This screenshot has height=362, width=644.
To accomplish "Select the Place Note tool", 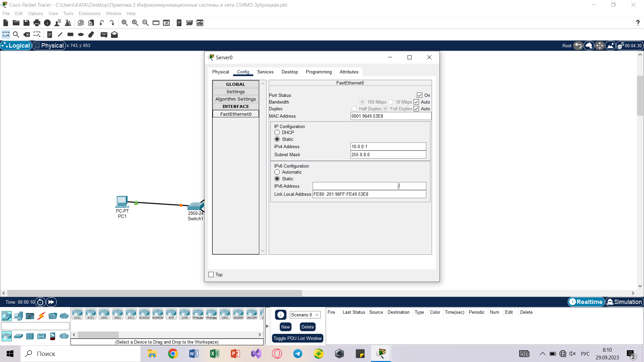I will (50, 35).
